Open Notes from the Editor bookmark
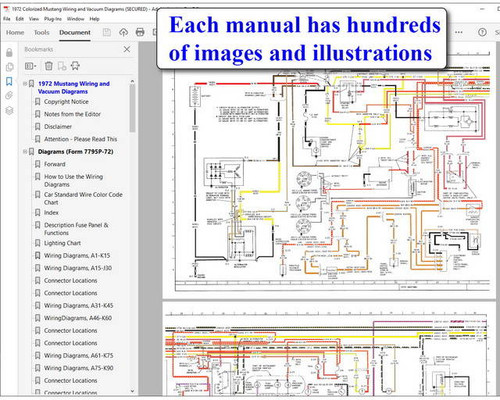Image resolution: width=500 pixels, height=400 pixels. [x=72, y=114]
